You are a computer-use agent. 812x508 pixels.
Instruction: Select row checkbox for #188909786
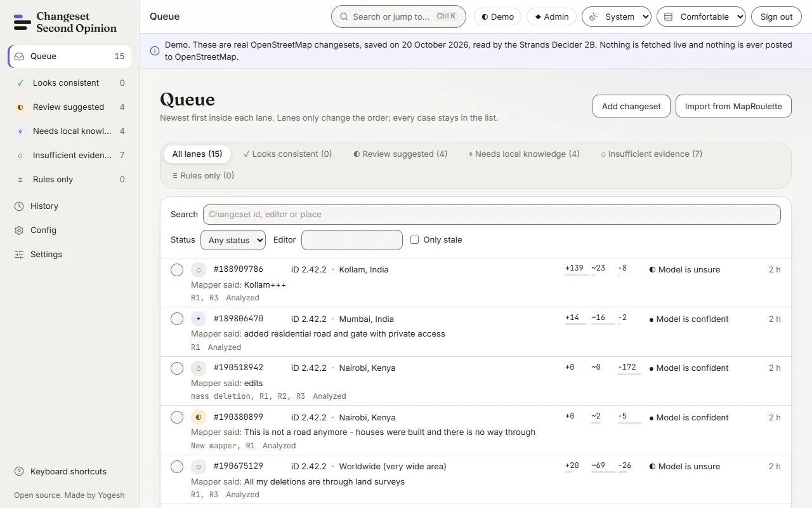[177, 270]
